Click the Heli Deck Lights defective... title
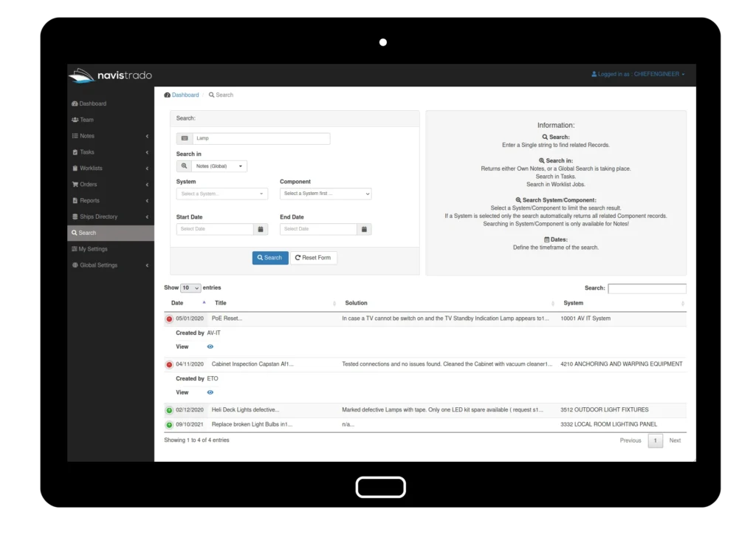The width and height of the screenshot is (756, 535). (245, 409)
